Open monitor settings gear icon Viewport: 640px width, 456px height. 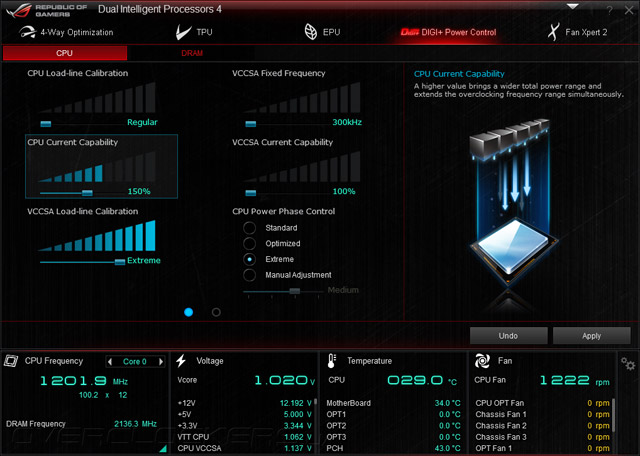[628, 363]
